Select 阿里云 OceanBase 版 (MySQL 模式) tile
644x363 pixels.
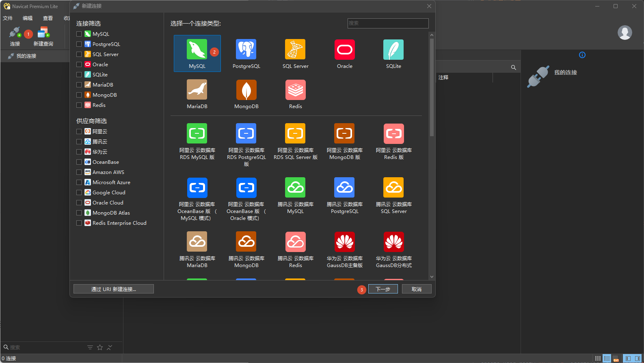[197, 199]
